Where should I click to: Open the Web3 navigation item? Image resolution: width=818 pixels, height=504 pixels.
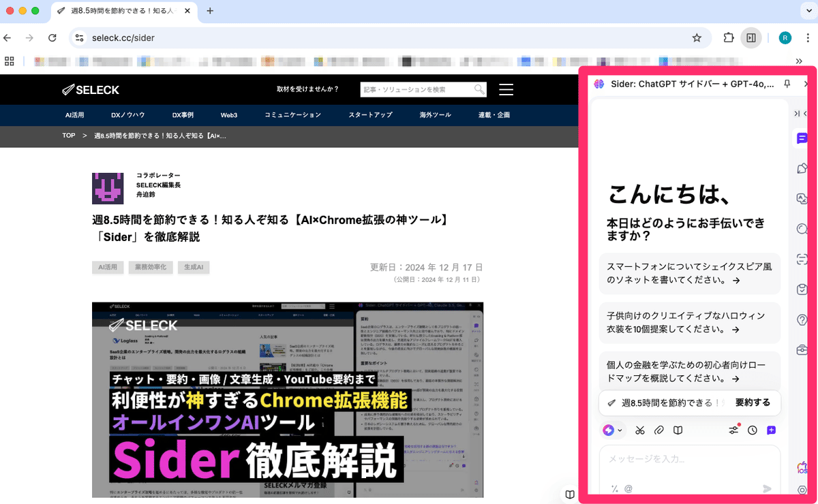click(229, 115)
